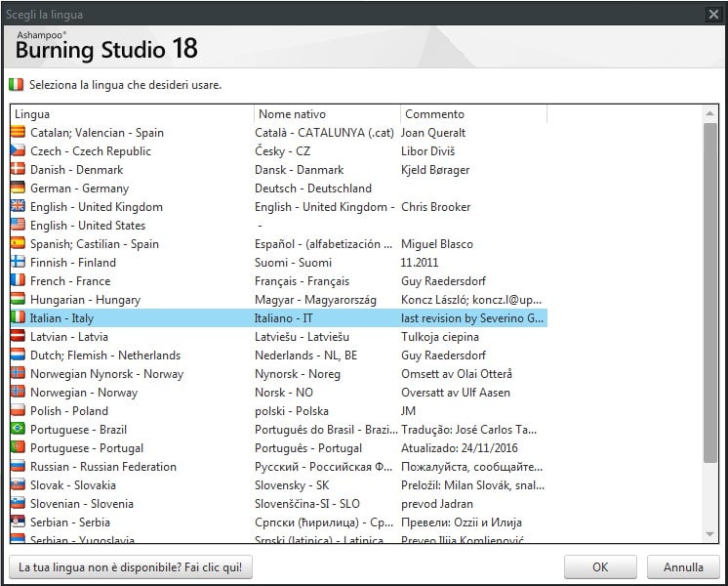Image resolution: width=728 pixels, height=586 pixels.
Task: Click the United States flag icon
Action: pyautogui.click(x=19, y=225)
